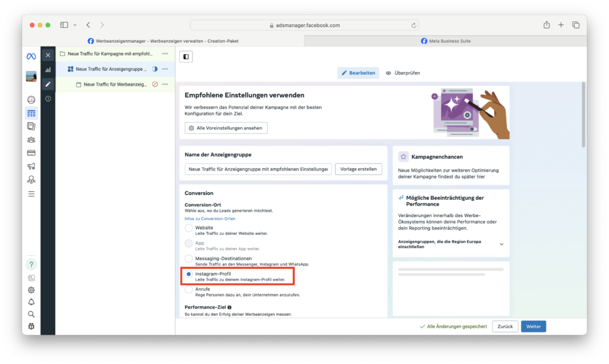The height and width of the screenshot is (364, 609).
Task: Click the half-circle status icon on Anzeigengruppe row
Action: click(155, 69)
